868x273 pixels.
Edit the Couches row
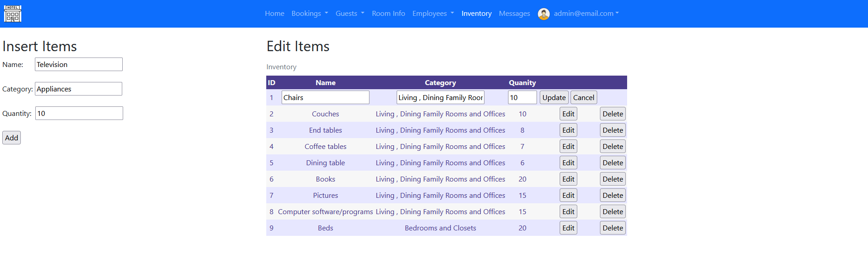tap(568, 114)
